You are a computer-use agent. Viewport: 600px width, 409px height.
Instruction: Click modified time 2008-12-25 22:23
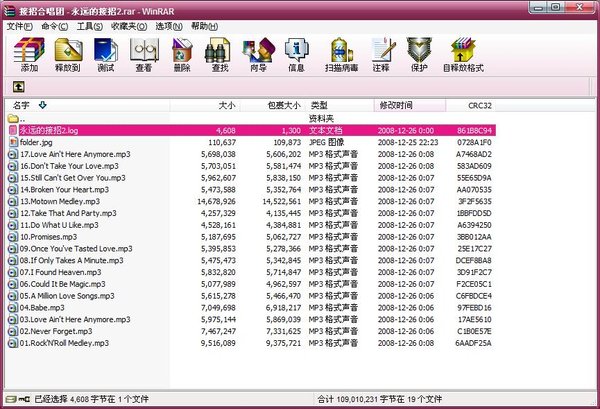pyautogui.click(x=408, y=142)
